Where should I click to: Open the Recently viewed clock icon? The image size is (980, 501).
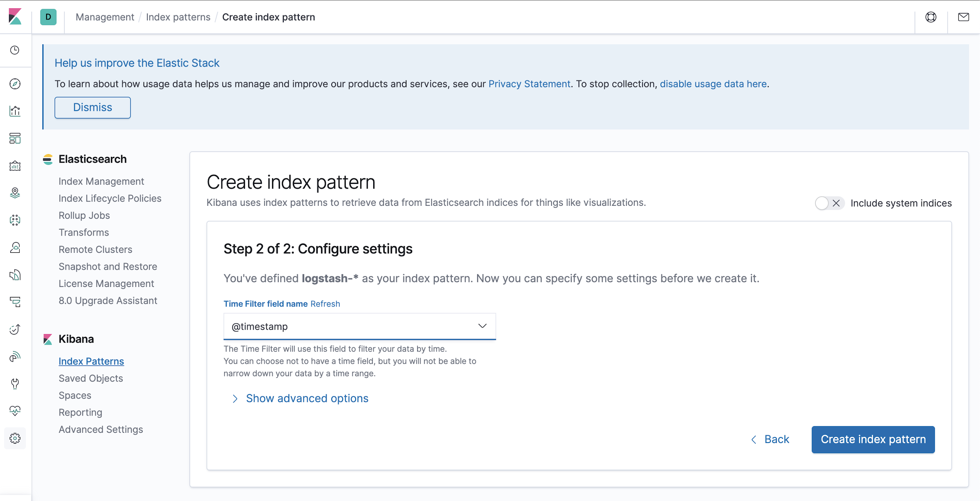15,50
